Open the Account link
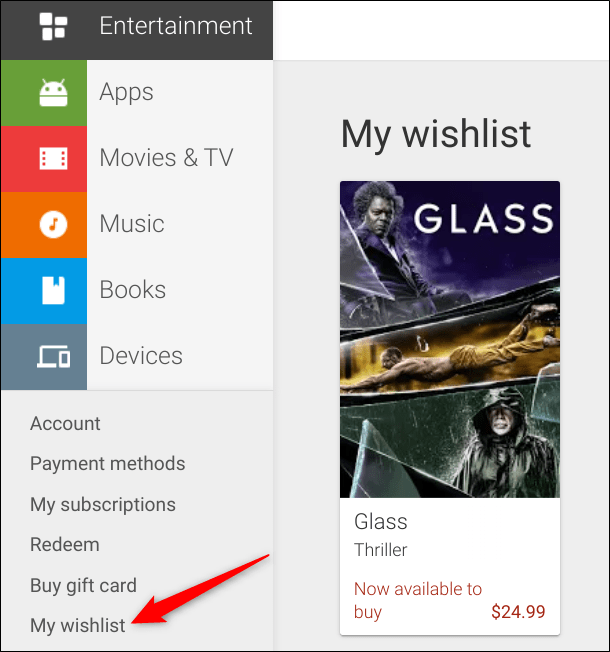This screenshot has width=610, height=652. [65, 424]
